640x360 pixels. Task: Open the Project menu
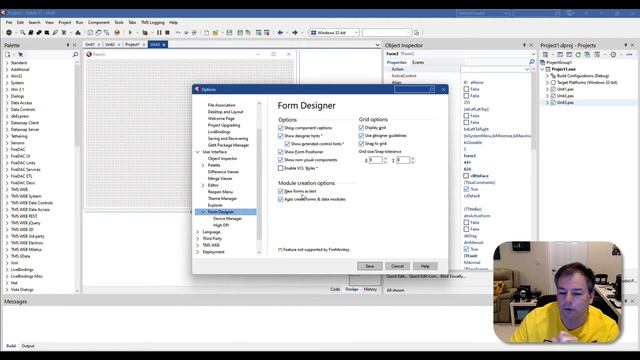point(64,22)
